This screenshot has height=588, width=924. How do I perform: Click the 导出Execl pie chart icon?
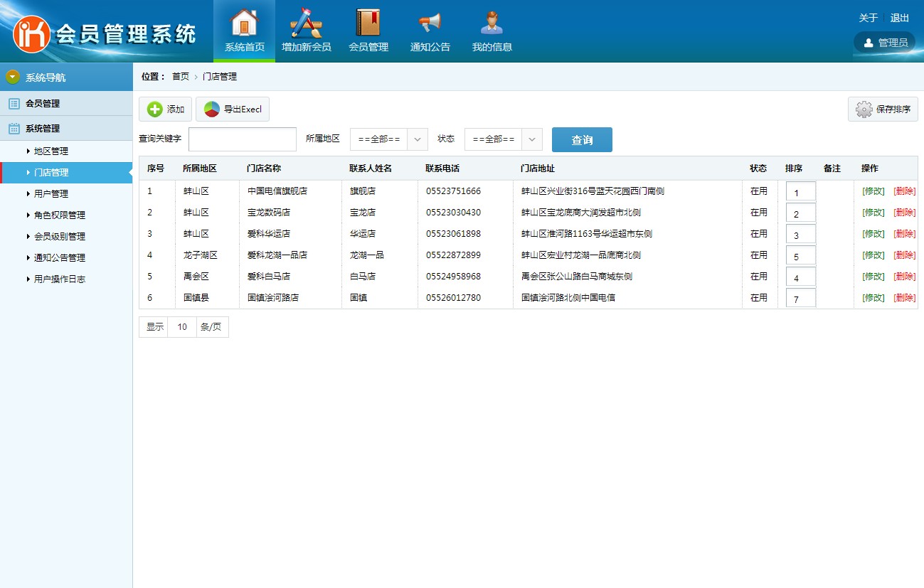point(212,109)
